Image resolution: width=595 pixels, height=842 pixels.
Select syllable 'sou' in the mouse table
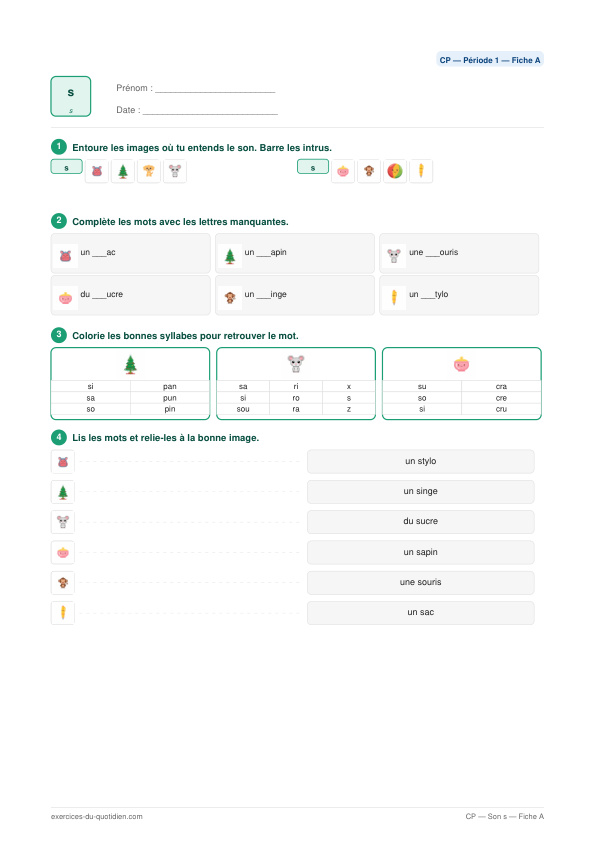tap(243, 409)
